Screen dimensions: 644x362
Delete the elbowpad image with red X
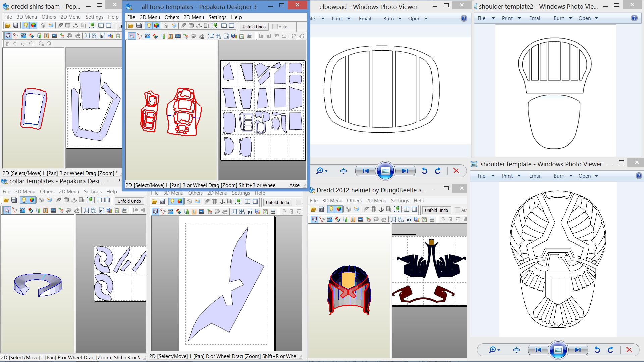pos(456,171)
